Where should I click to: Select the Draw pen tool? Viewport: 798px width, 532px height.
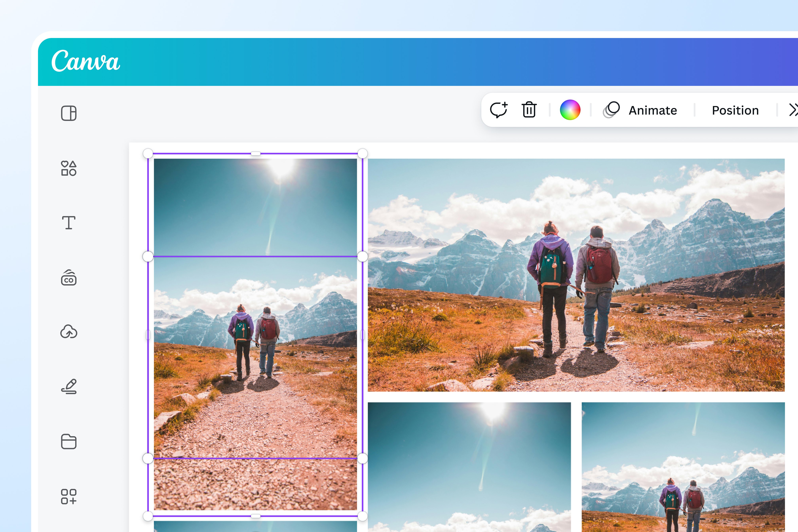68,387
